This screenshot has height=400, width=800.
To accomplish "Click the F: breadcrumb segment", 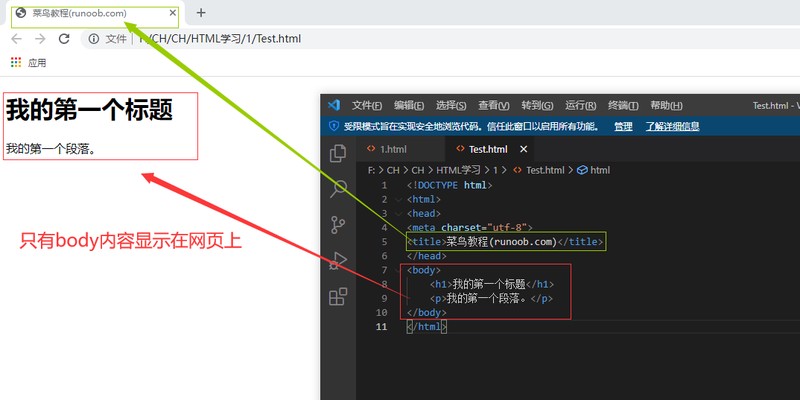I will point(371,170).
